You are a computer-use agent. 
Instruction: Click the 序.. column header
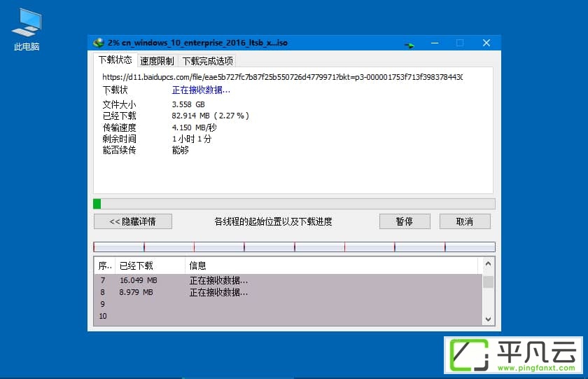click(x=104, y=266)
